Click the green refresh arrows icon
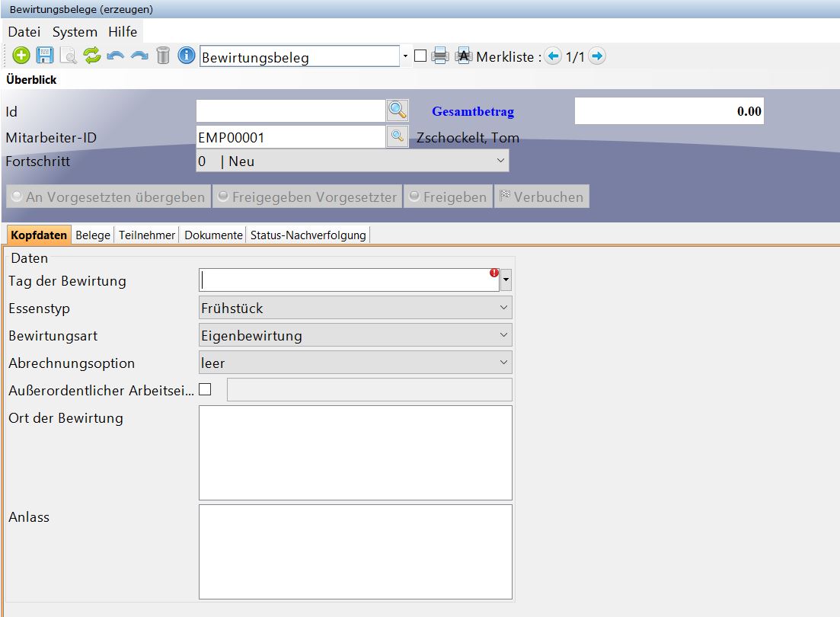 click(92, 56)
